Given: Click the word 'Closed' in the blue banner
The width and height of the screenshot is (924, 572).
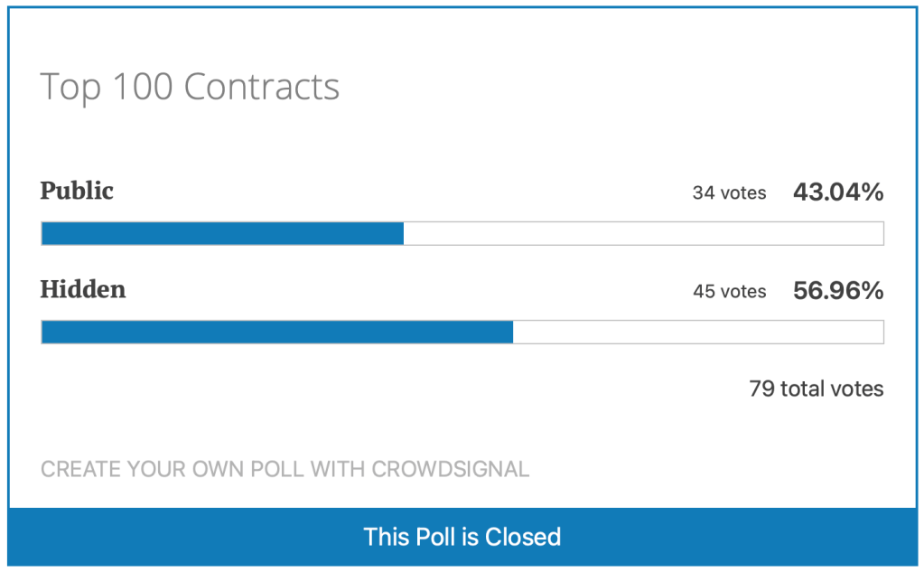Looking at the screenshot, I should 523,537.
